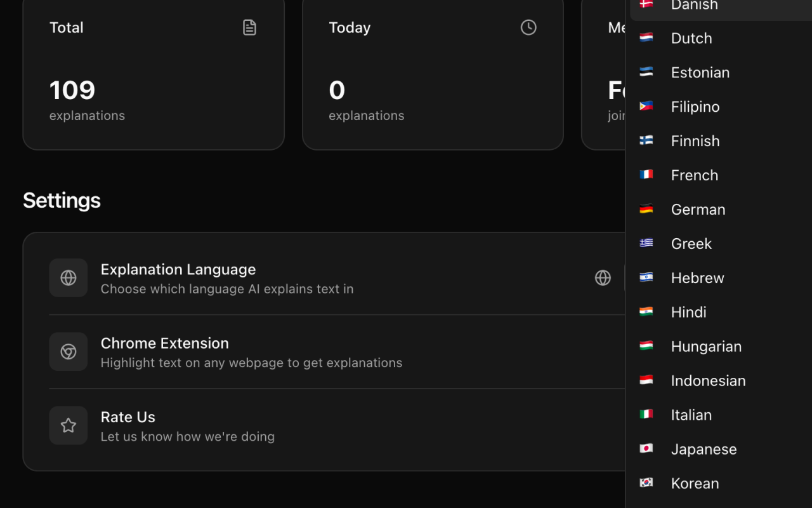Click the clock icon on Today card
This screenshot has height=508, width=812.
pos(528,27)
